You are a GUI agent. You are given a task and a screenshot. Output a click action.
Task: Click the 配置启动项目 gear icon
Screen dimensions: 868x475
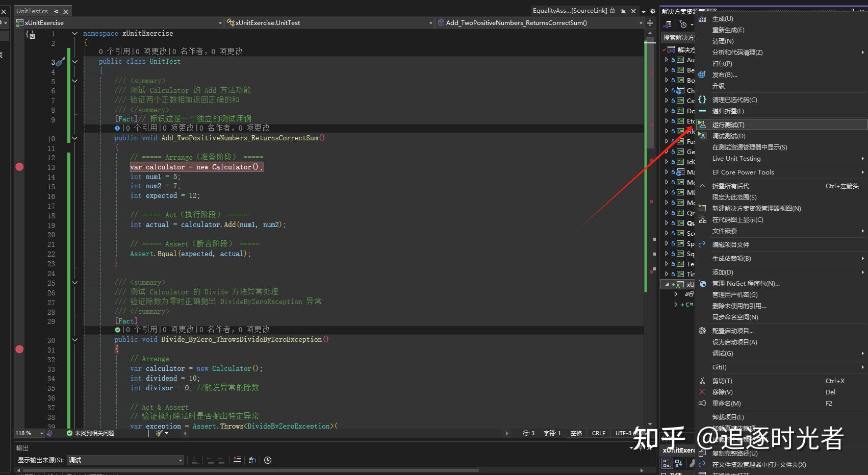(x=702, y=331)
